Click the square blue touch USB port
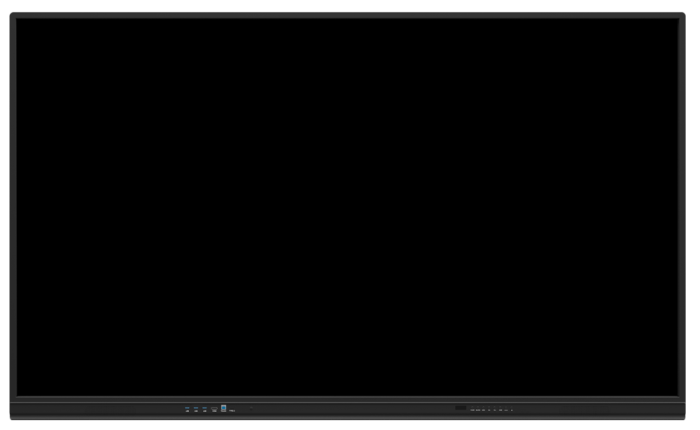This screenshot has height=430, width=700. [224, 408]
